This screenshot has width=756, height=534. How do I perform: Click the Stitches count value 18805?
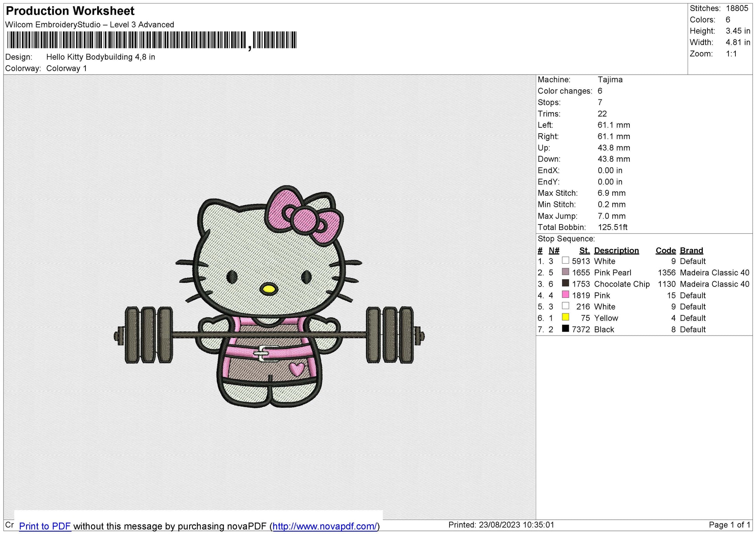[x=739, y=8]
